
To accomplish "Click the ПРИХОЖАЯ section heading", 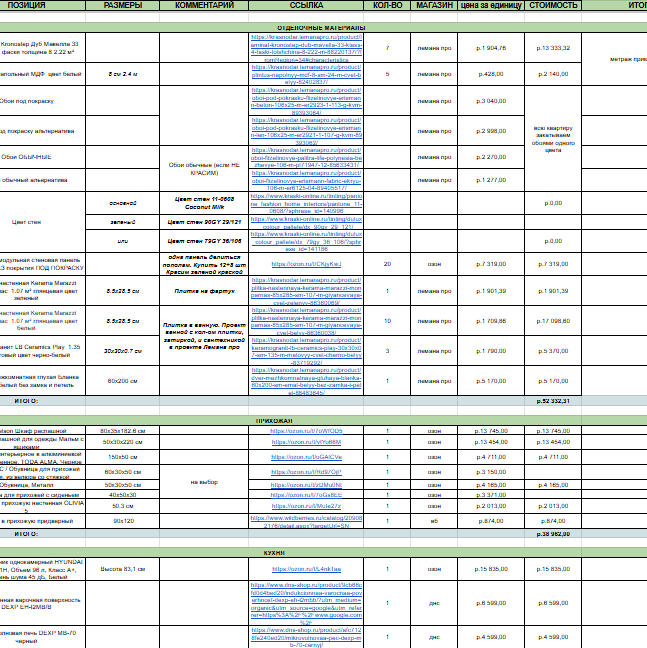I will click(274, 421).
